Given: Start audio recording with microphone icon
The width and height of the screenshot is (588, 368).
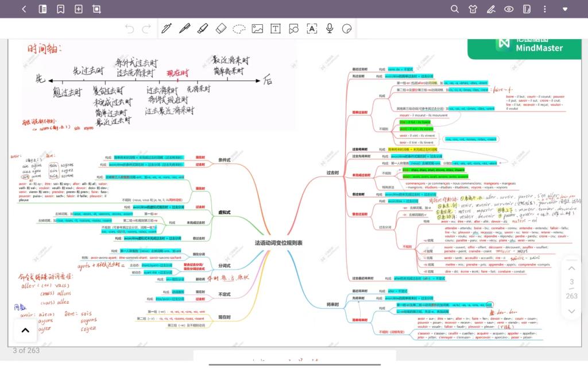Looking at the screenshot, I should (x=330, y=28).
